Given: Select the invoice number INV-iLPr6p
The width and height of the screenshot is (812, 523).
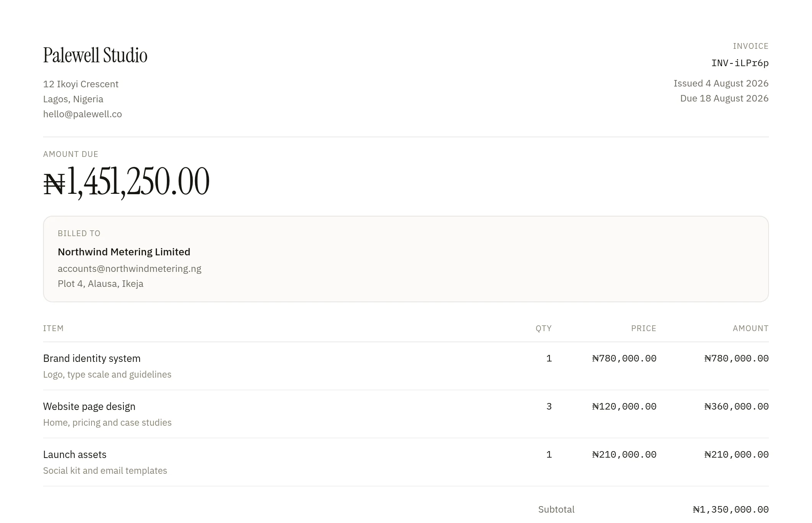Looking at the screenshot, I should tap(740, 63).
